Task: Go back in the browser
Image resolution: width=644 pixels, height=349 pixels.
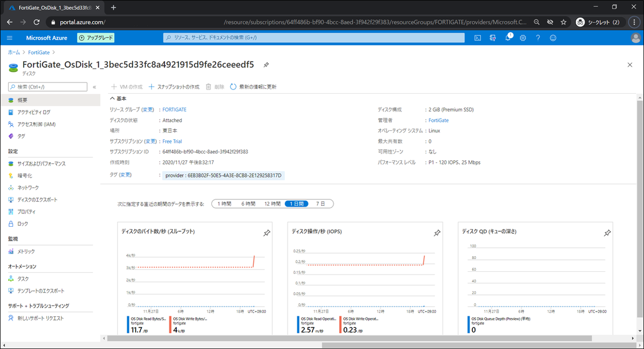Action: 10,22
